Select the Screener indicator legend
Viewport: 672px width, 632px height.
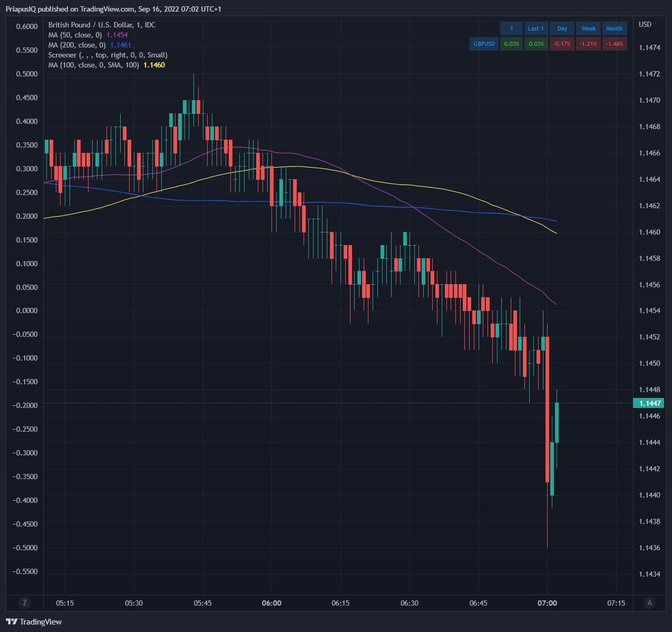[108, 55]
